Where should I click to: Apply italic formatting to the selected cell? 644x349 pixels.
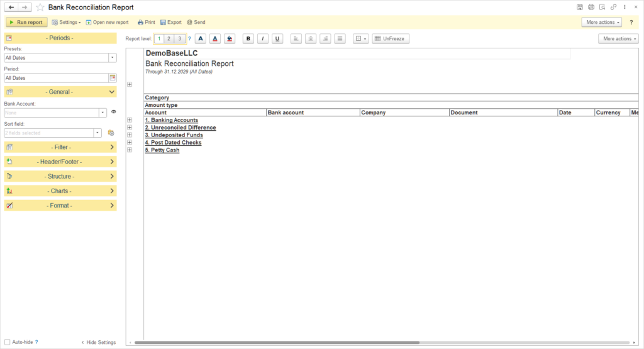263,38
